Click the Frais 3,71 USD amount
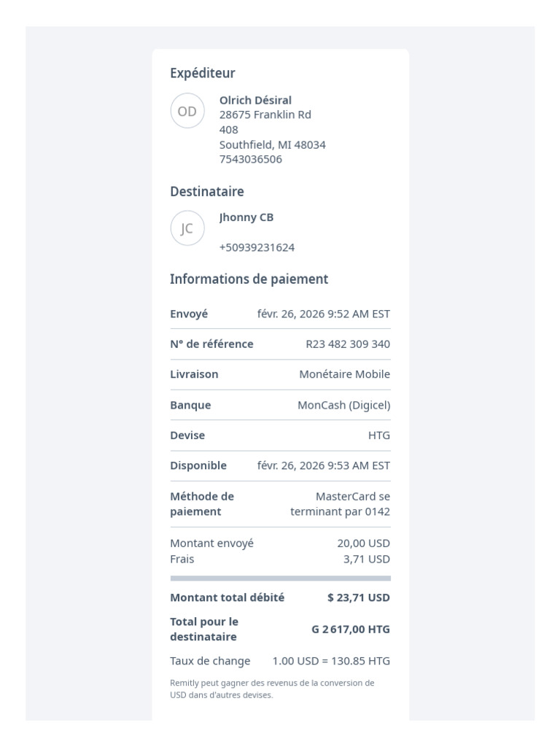This screenshot has width=560, height=747. (367, 560)
